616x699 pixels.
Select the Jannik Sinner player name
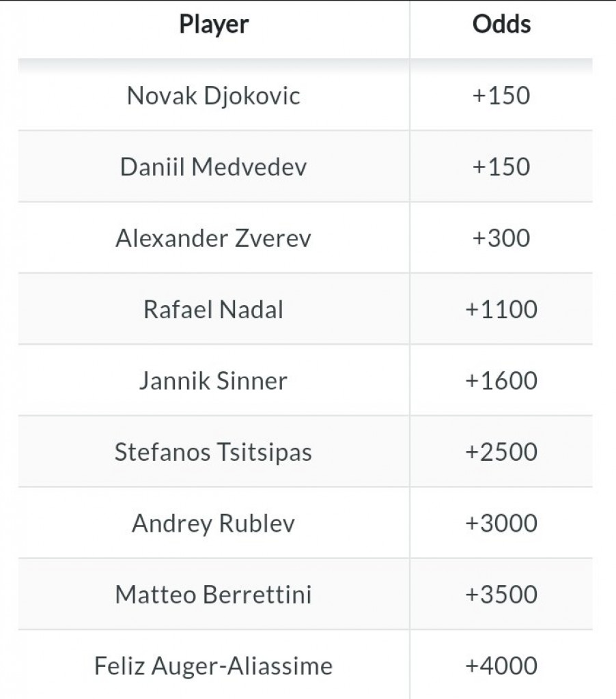point(214,381)
